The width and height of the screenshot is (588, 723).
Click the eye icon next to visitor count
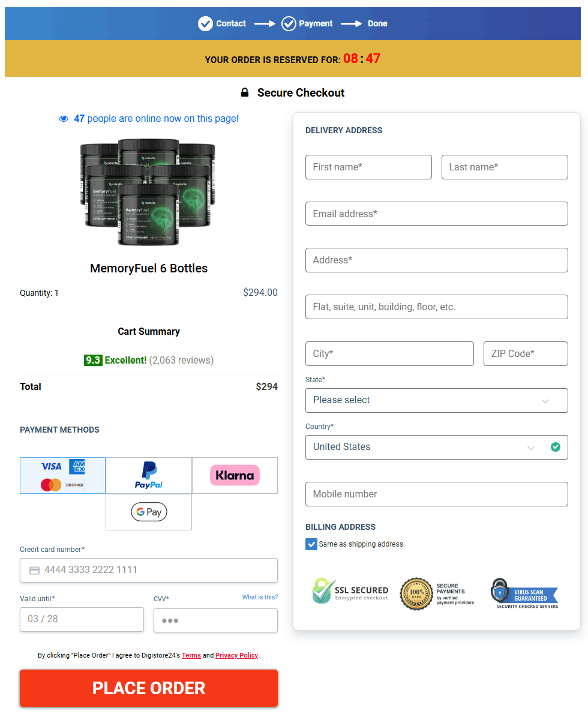pos(64,118)
